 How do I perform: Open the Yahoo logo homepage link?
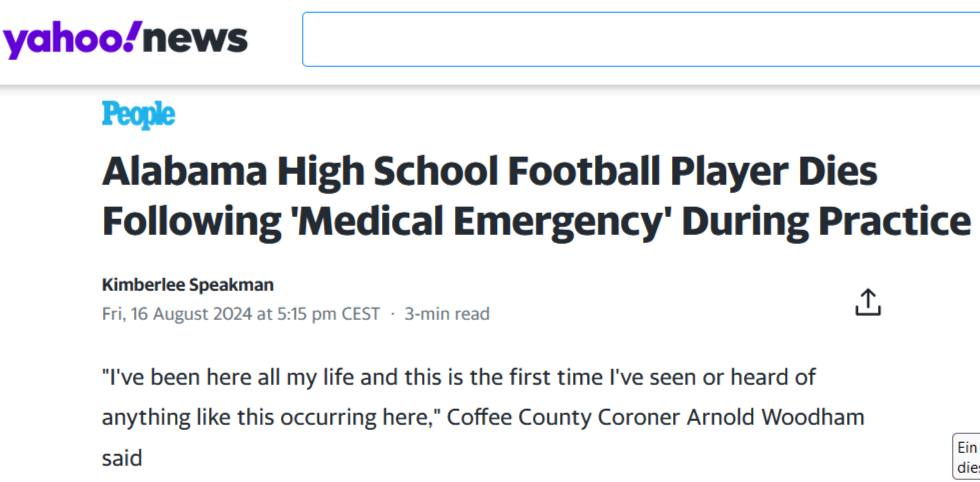(x=125, y=40)
